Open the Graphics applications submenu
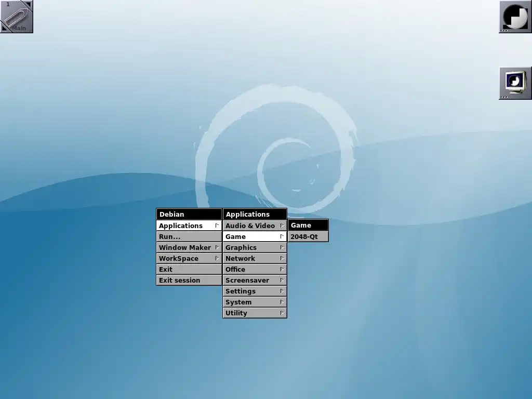The width and height of the screenshot is (532, 399). pyautogui.click(x=255, y=247)
